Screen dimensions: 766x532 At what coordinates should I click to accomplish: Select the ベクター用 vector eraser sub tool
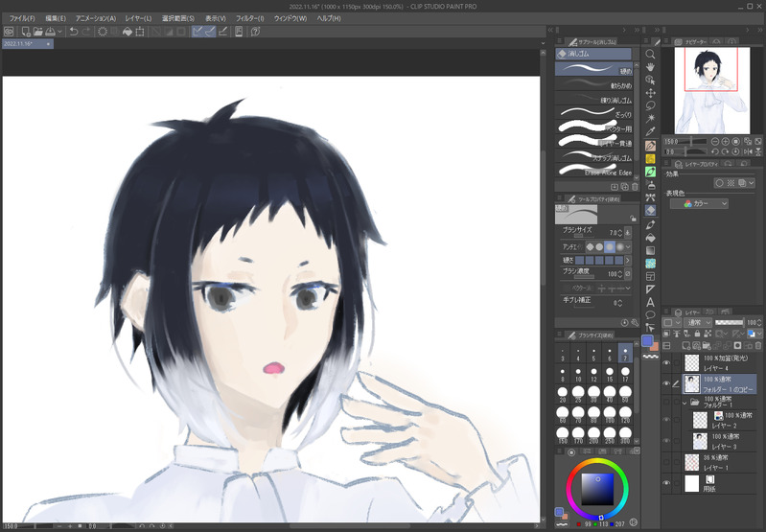tap(594, 128)
